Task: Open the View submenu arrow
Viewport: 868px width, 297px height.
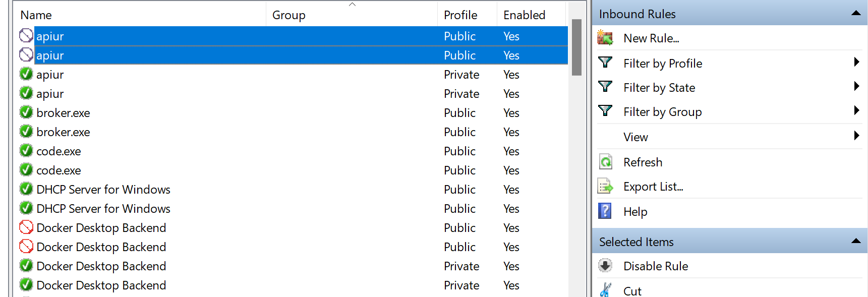Action: tap(856, 136)
